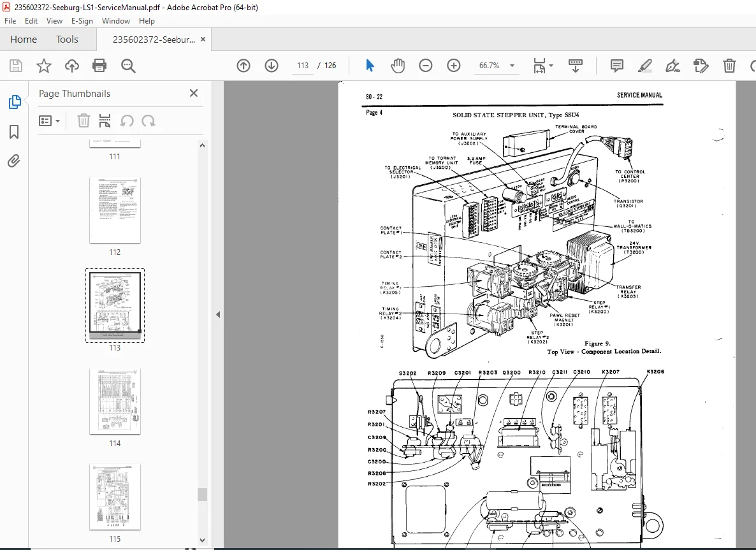
Task: Zoom in with the plus circle button
Action: [454, 66]
